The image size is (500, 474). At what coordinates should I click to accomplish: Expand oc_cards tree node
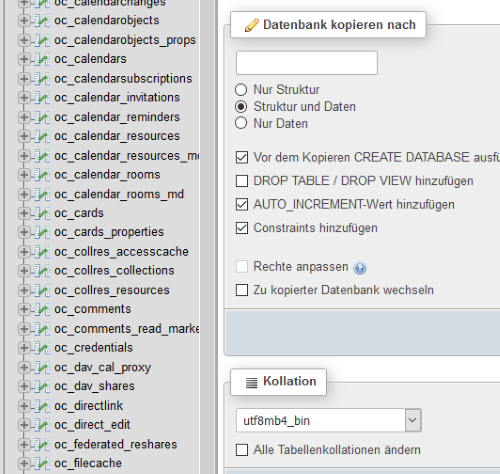[24, 213]
